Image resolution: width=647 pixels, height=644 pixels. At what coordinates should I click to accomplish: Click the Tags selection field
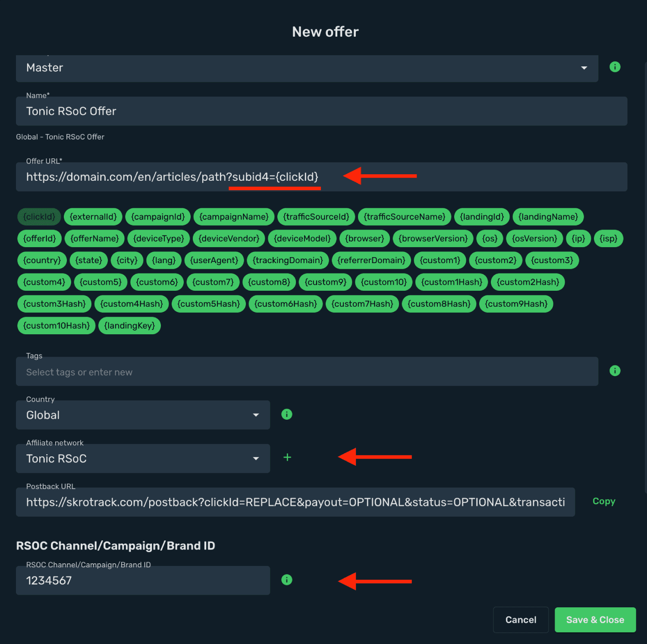307,371
